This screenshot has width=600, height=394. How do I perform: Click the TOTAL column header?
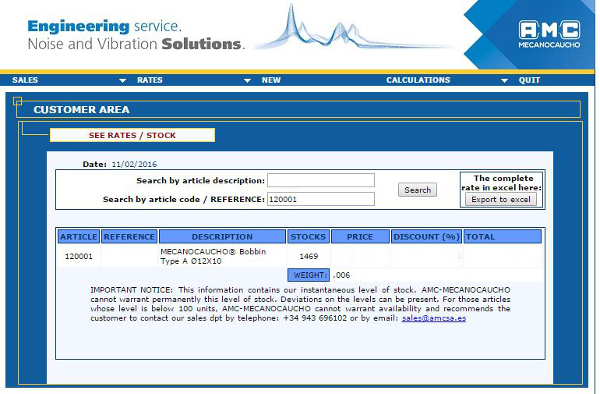click(502, 236)
